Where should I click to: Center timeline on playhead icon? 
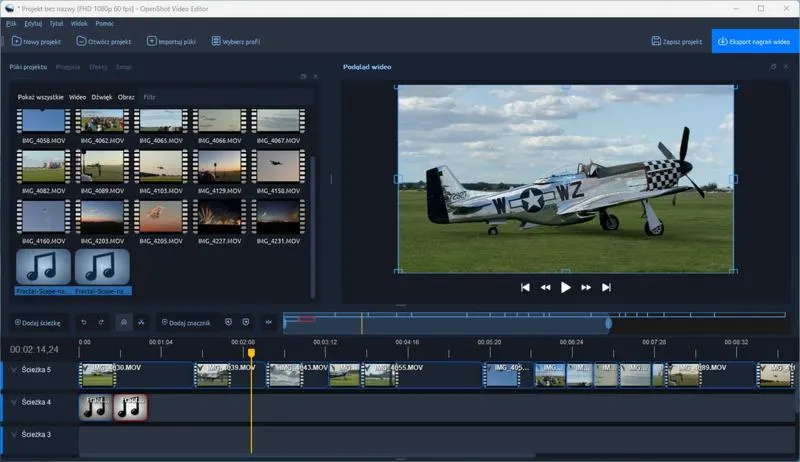(x=268, y=322)
